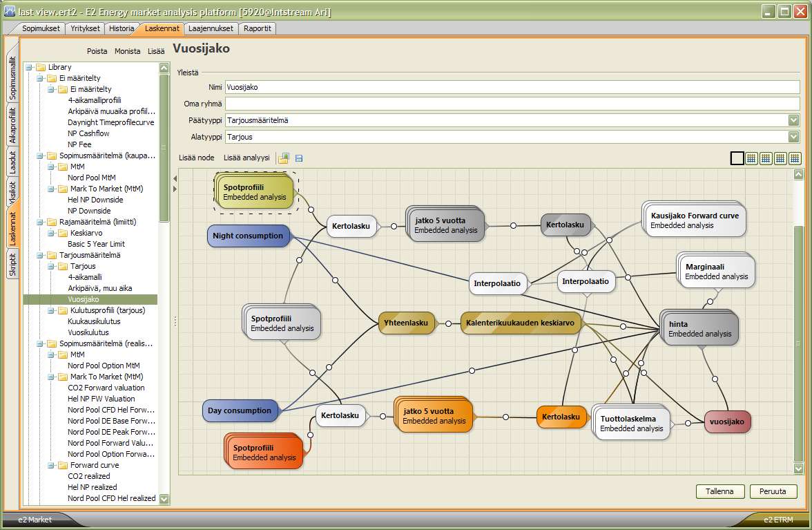
Task: Select the first grid layout icon after the blank one
Action: point(751,158)
